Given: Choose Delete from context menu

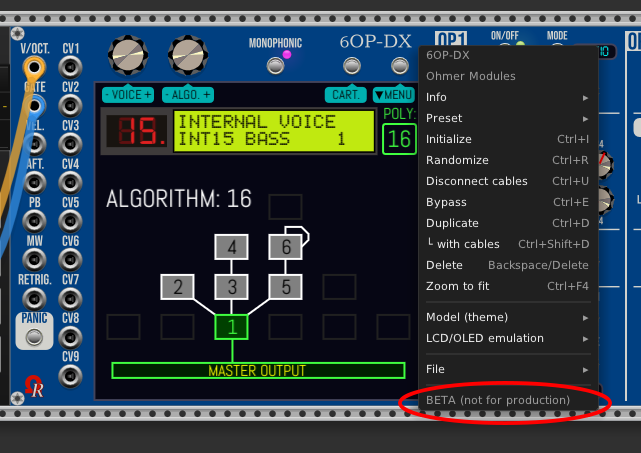Looking at the screenshot, I should pos(507,265).
